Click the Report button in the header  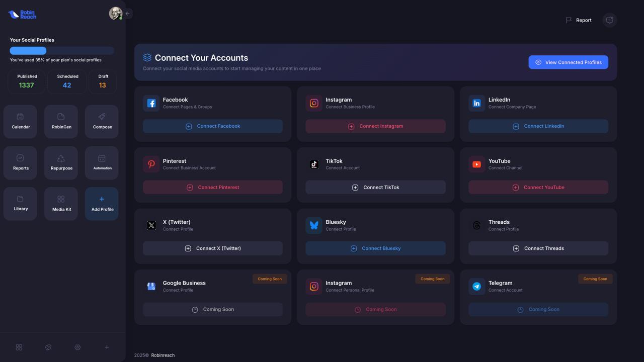pos(579,20)
